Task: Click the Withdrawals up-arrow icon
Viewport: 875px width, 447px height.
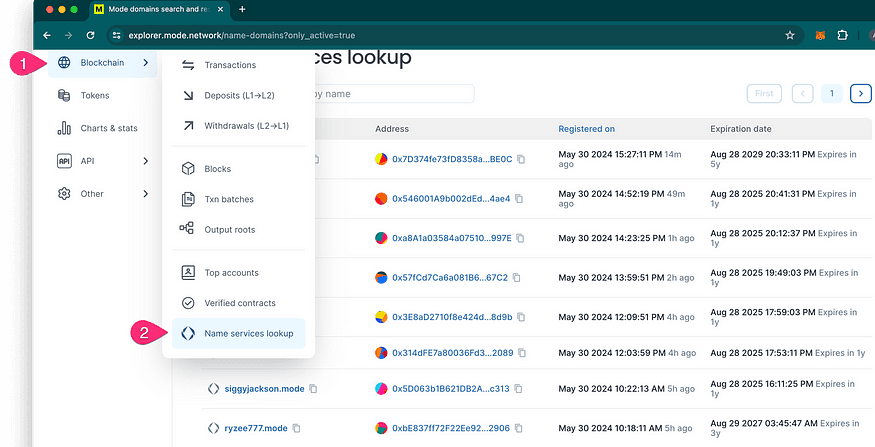Action: pyautogui.click(x=188, y=126)
